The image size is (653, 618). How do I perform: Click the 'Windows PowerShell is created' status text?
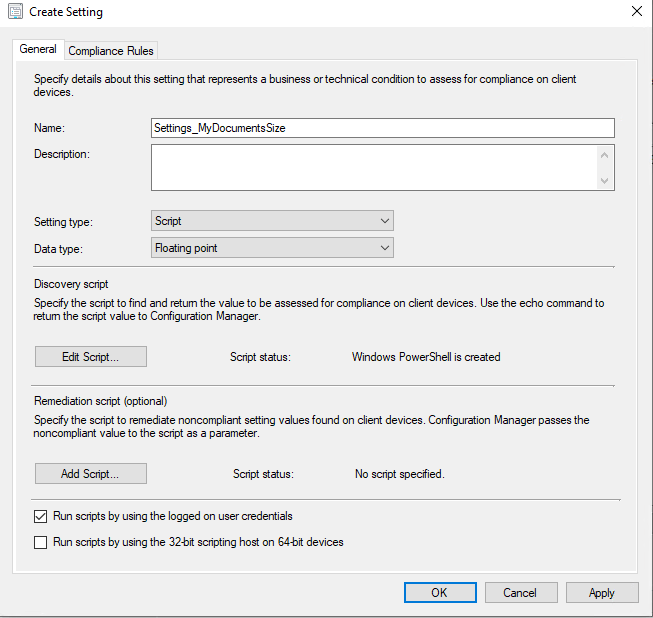click(x=426, y=356)
